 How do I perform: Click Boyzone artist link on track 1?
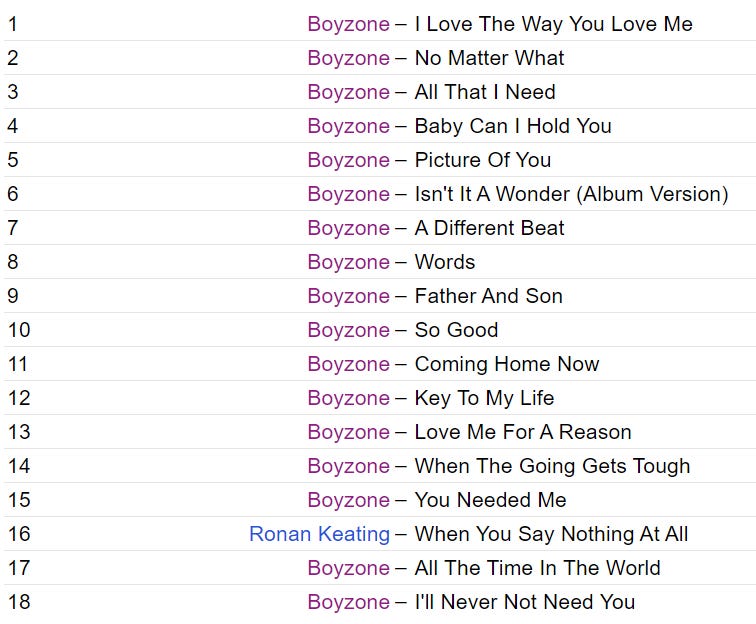click(x=348, y=24)
